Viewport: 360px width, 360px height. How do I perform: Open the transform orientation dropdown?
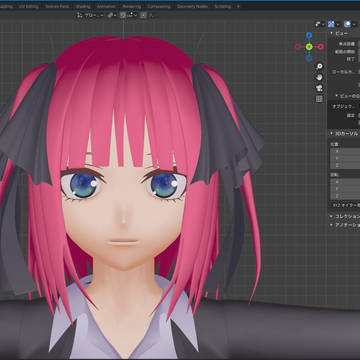coord(90,15)
